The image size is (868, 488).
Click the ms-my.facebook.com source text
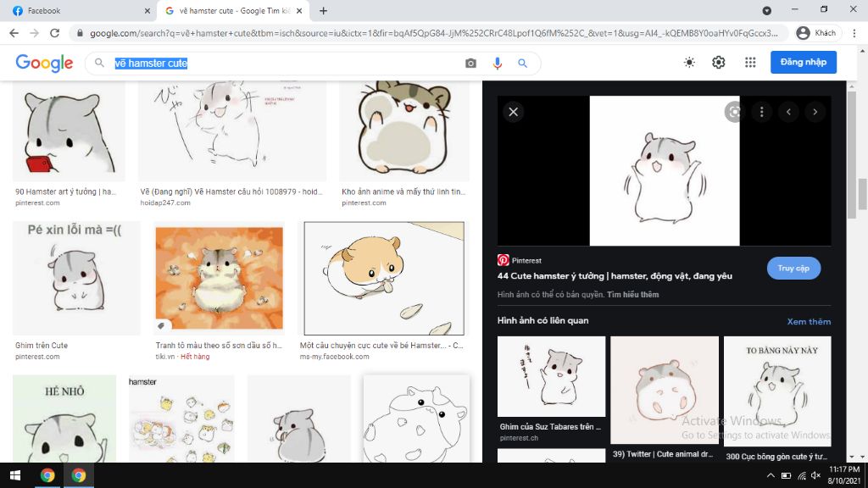(x=334, y=357)
